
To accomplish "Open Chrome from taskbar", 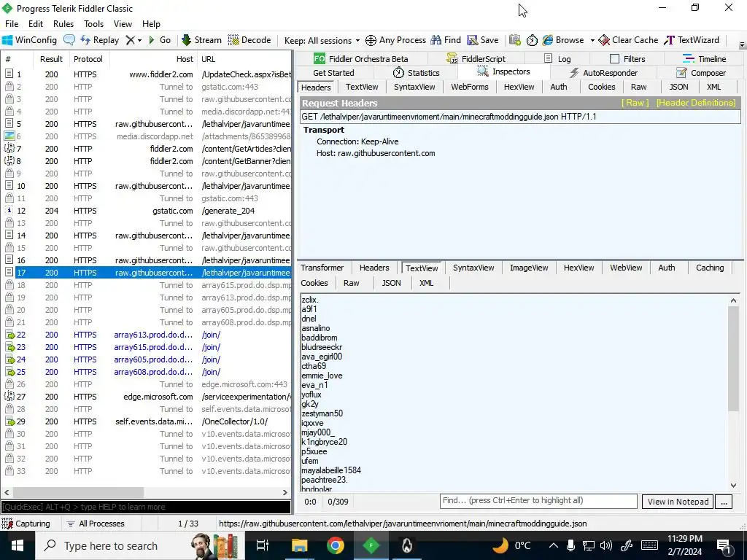I will pos(336,545).
